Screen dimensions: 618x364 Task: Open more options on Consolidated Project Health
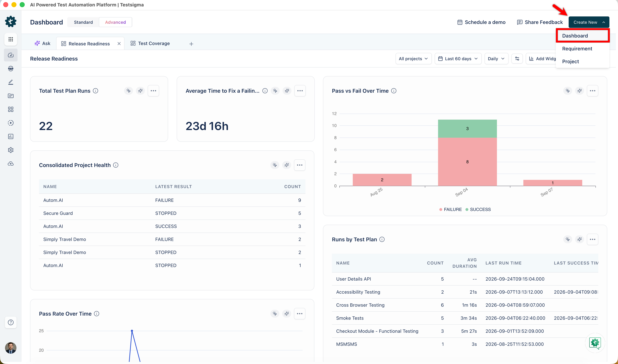coord(300,165)
